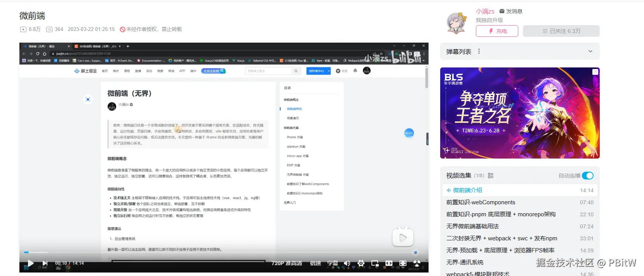644x276 pixels.
Task: Click the author motto 我独自升级
Action: [490, 20]
